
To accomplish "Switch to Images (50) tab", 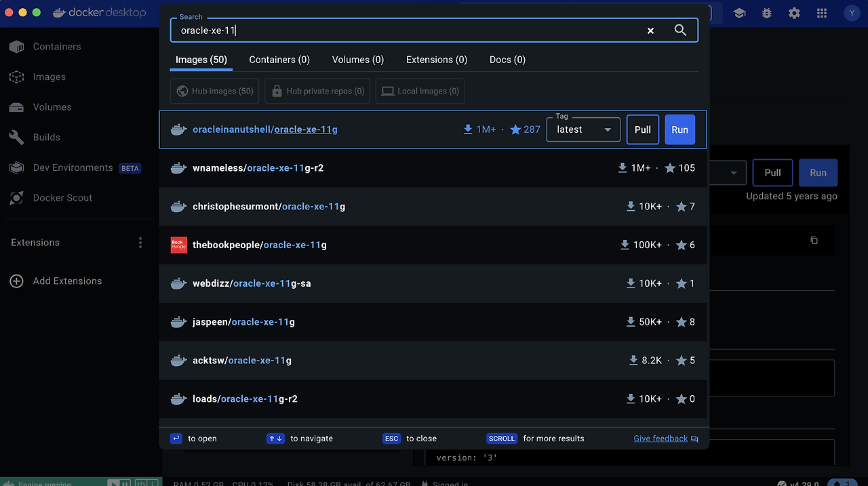I will tap(201, 60).
